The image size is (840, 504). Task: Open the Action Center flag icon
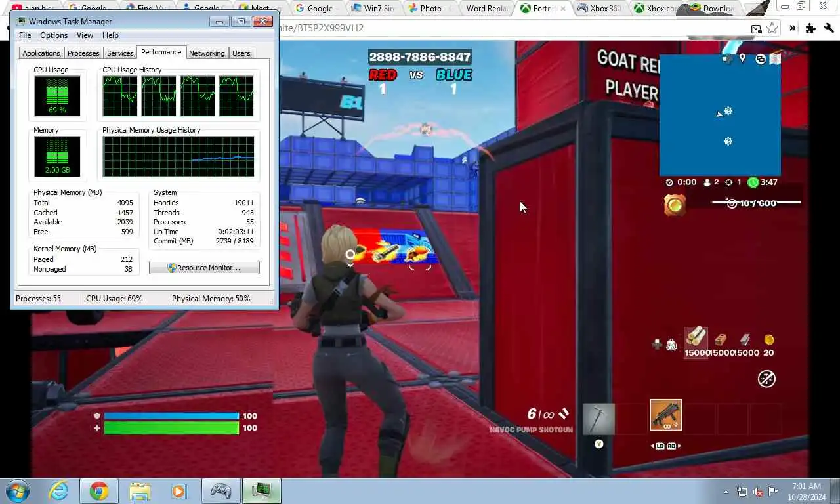point(774,492)
